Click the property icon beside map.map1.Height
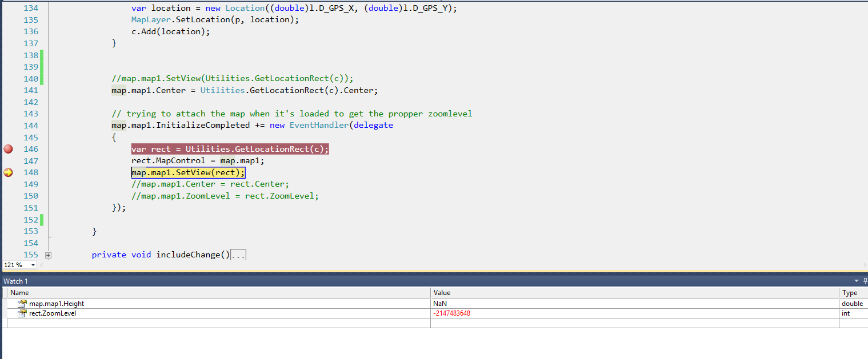868x359 pixels. (x=22, y=304)
